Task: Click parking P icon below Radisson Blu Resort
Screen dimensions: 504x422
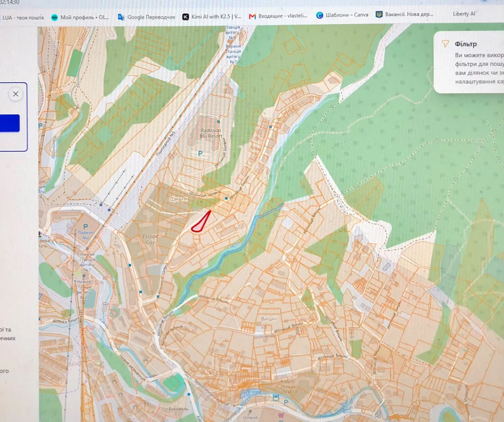Action: click(x=200, y=154)
